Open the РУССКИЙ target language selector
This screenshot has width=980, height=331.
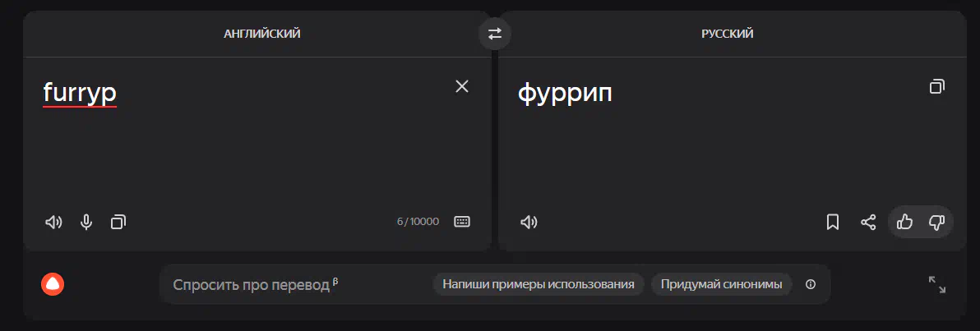point(727,34)
